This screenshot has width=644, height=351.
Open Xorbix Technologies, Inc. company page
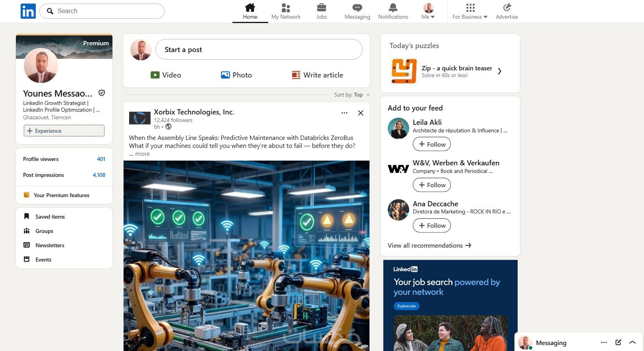click(194, 112)
